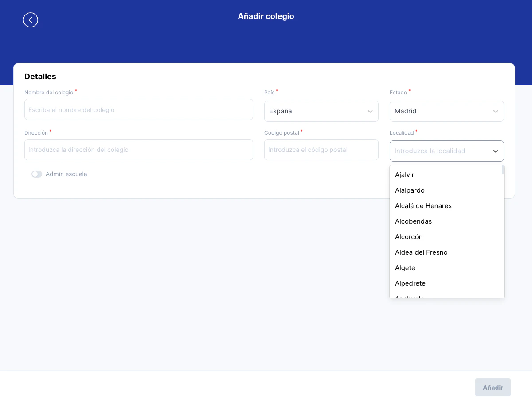Open the Estado dropdown chevron
The width and height of the screenshot is (532, 403).
point(496,111)
